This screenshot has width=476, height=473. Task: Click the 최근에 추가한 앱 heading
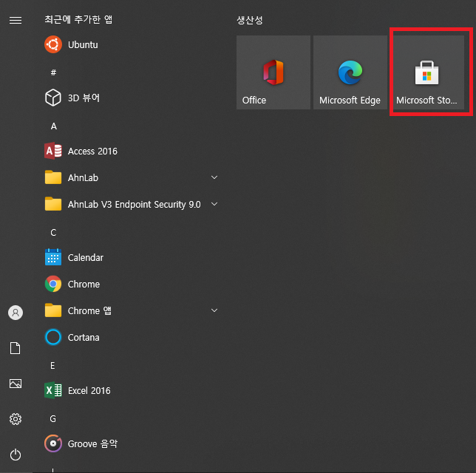[78, 19]
